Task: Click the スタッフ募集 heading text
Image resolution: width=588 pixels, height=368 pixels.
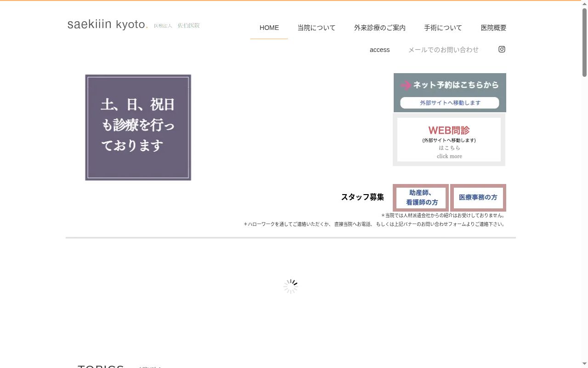Action: click(362, 197)
